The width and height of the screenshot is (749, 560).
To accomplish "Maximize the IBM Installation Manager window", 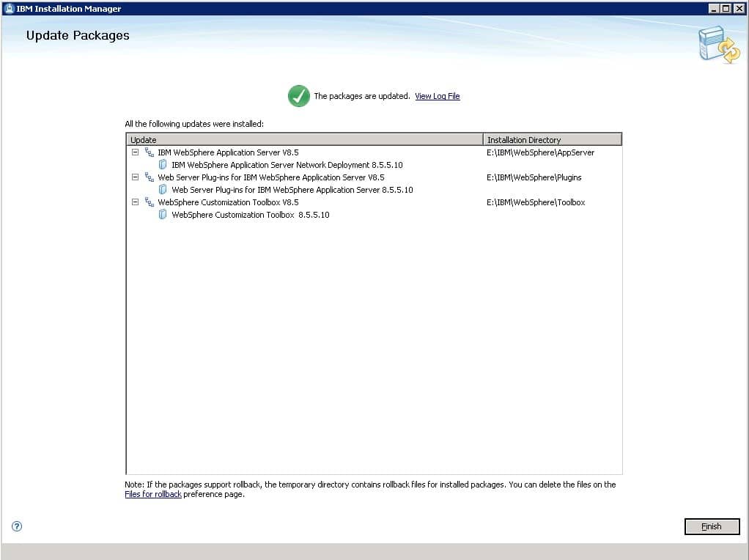I will coord(726,8).
